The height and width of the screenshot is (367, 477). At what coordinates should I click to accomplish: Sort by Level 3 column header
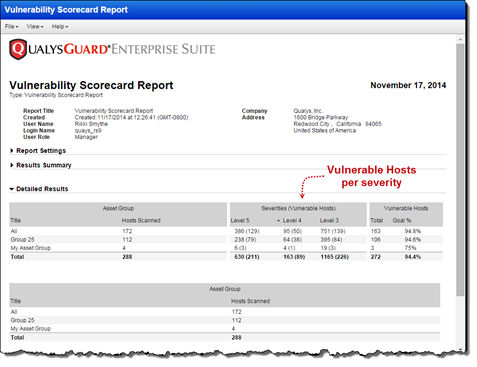click(x=329, y=220)
